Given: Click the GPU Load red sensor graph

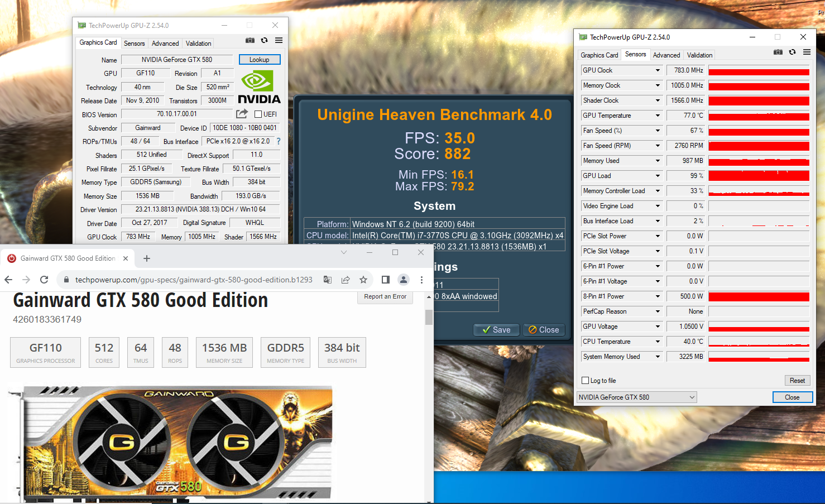Looking at the screenshot, I should pyautogui.click(x=759, y=176).
